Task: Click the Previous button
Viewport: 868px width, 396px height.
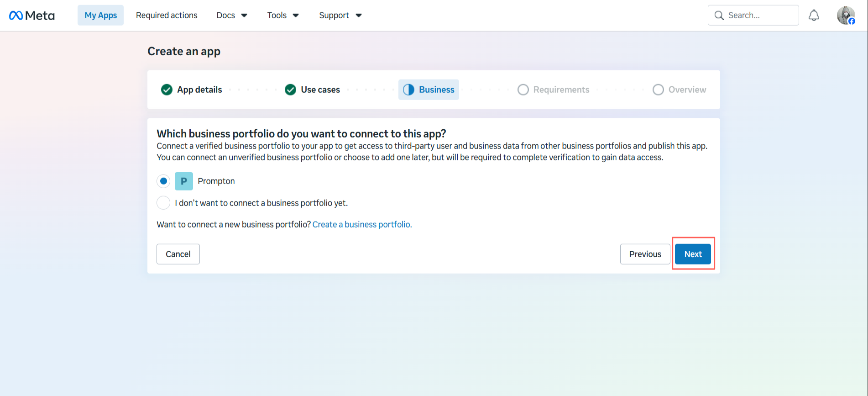Action: pyautogui.click(x=645, y=254)
